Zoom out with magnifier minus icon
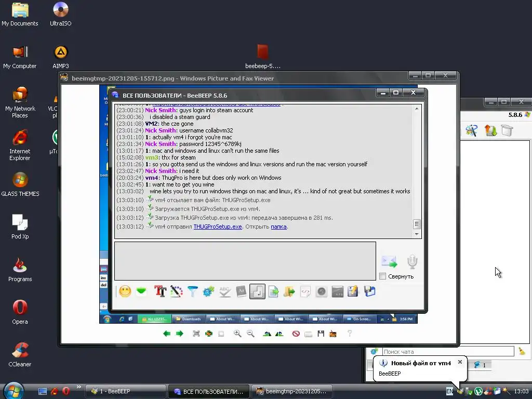 250,334
